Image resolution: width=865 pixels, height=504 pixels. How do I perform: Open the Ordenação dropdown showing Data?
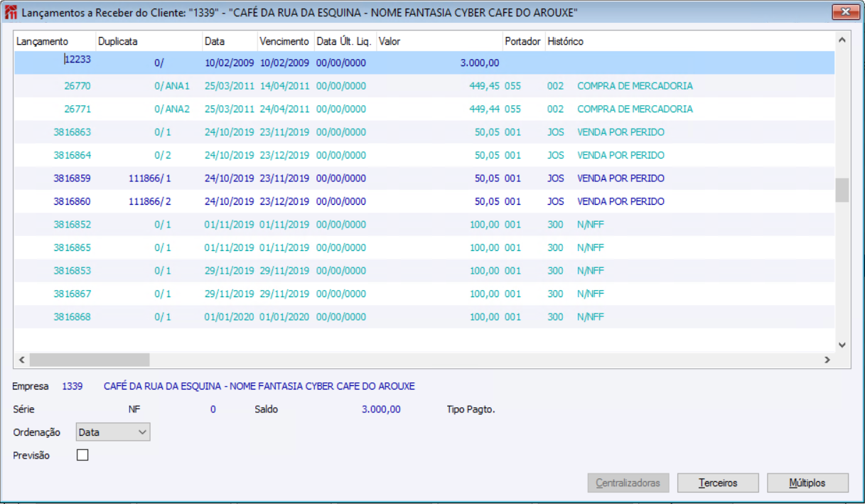[x=112, y=431]
